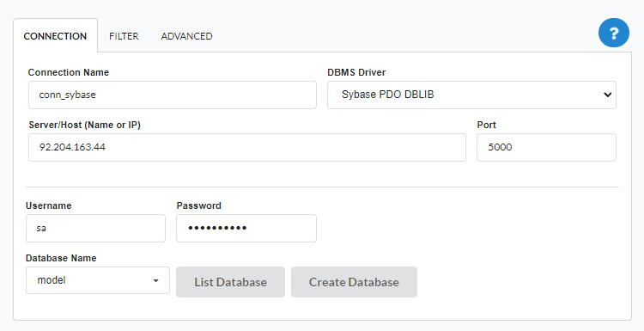Open the DBMS Driver dropdown
Image resolution: width=644 pixels, height=331 pixels.
coord(471,95)
